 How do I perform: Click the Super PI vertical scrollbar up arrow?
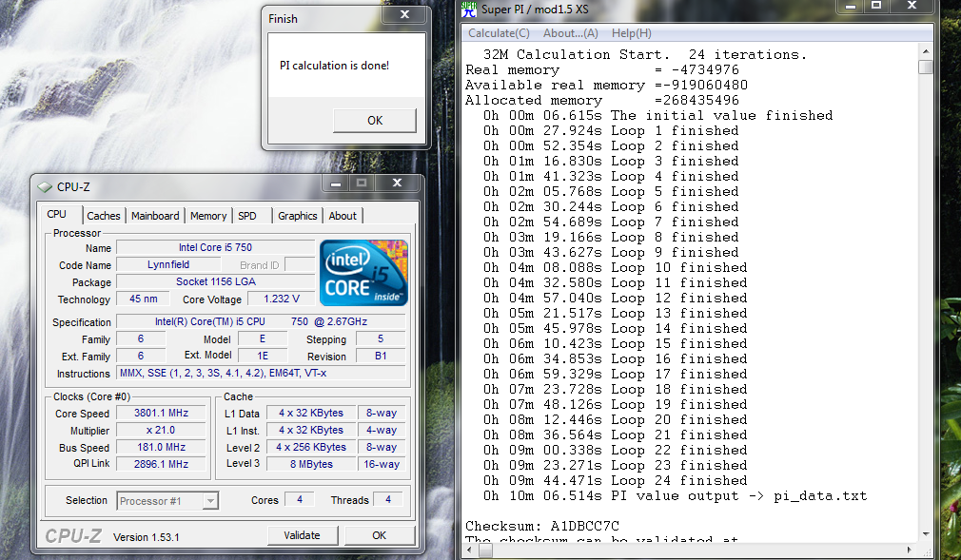pyautogui.click(x=926, y=51)
